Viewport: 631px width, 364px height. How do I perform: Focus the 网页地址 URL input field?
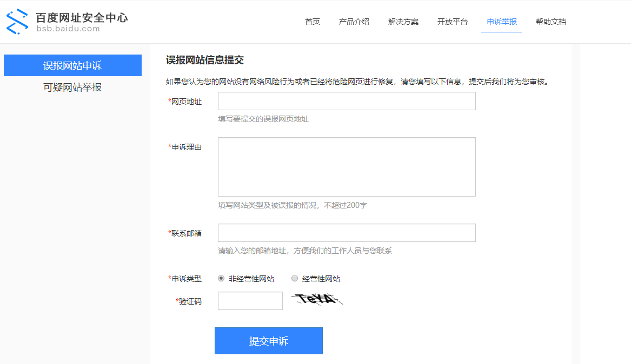click(347, 101)
